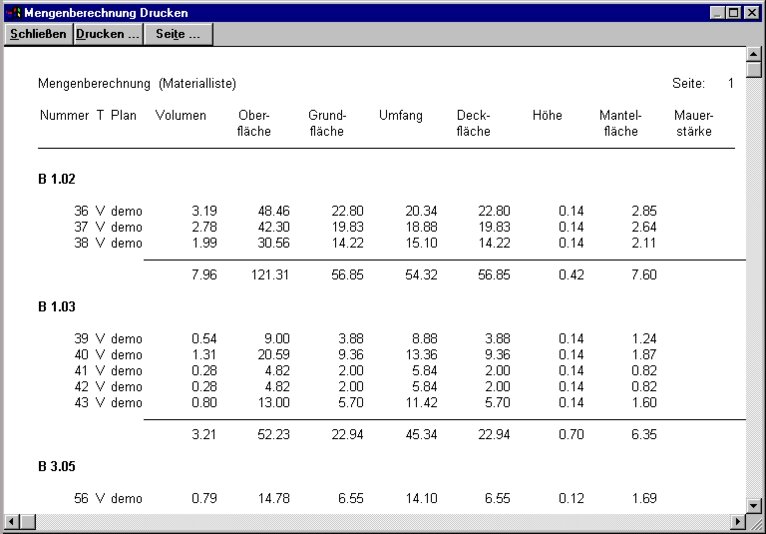Click row number 36
766x534 pixels.
(x=81, y=211)
